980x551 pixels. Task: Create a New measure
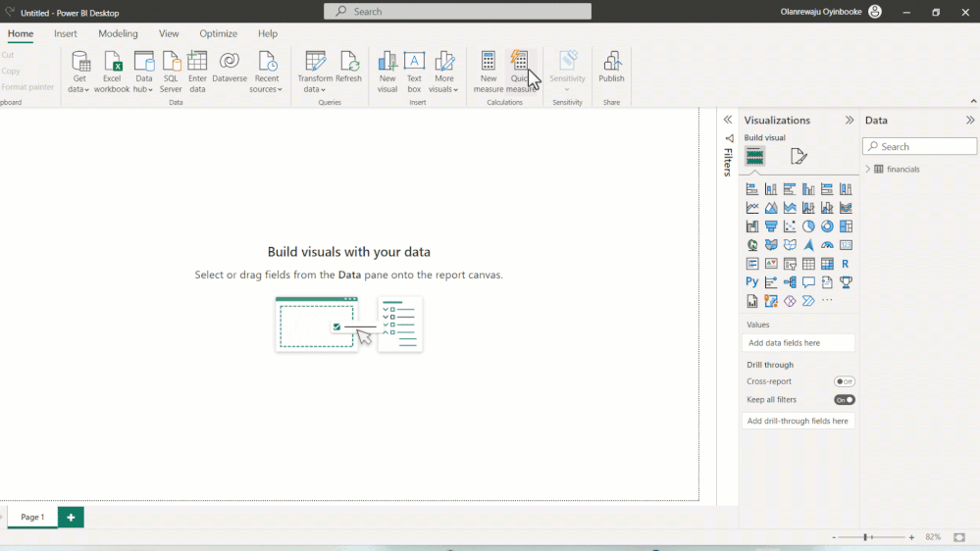tap(489, 72)
